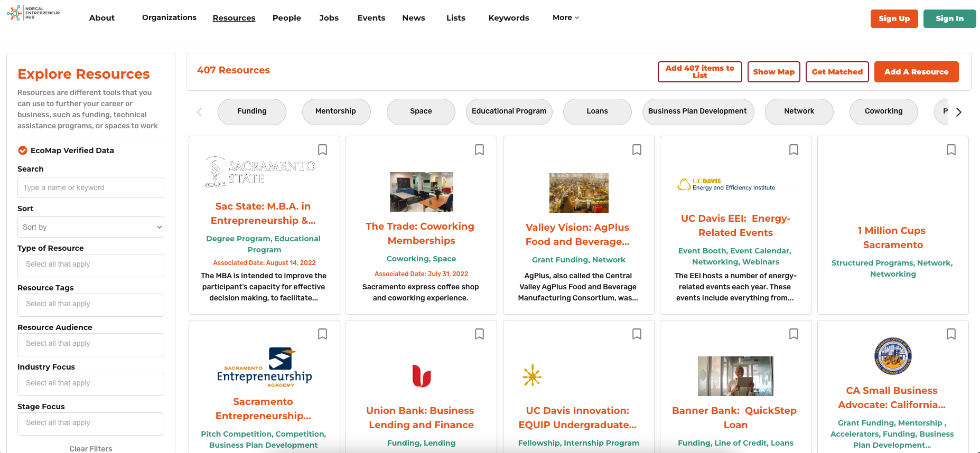Expand the Industry Focus selector

coord(91,384)
